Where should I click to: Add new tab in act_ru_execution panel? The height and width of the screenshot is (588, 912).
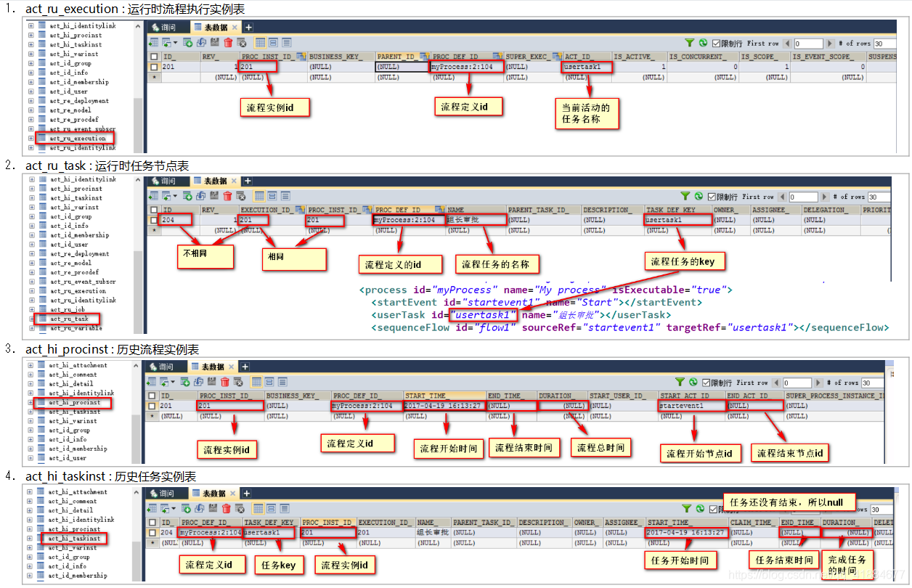coord(248,28)
